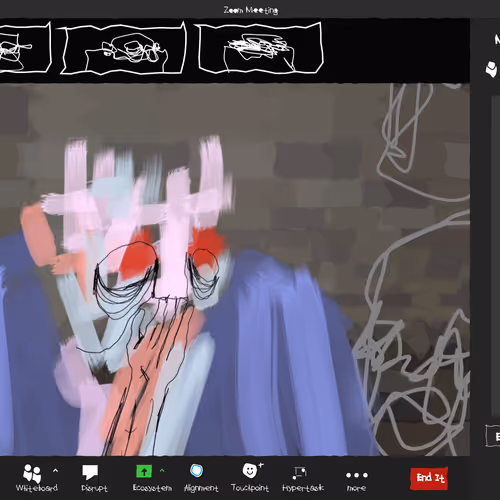
Task: Click the side panel heading text
Action: pyautogui.click(x=497, y=40)
